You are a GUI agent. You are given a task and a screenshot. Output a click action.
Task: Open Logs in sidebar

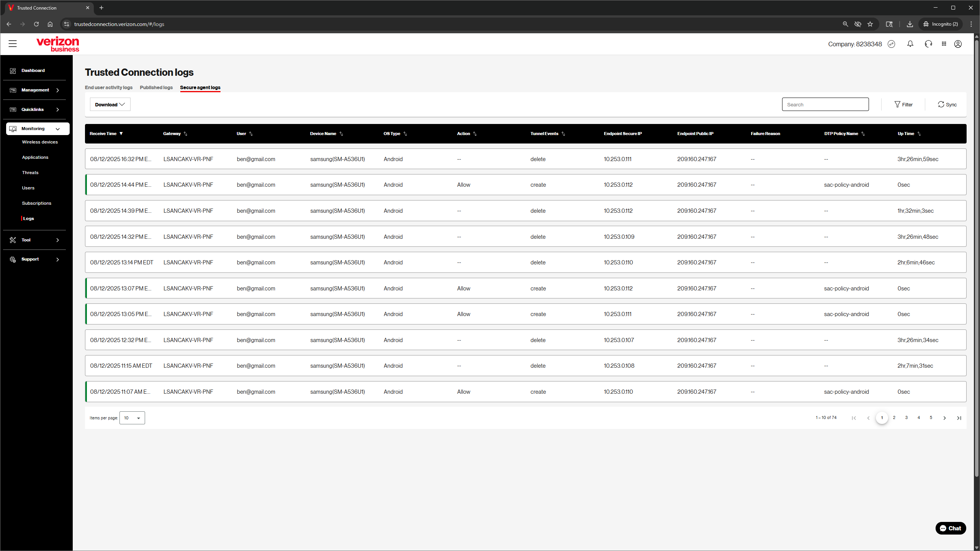(28, 218)
